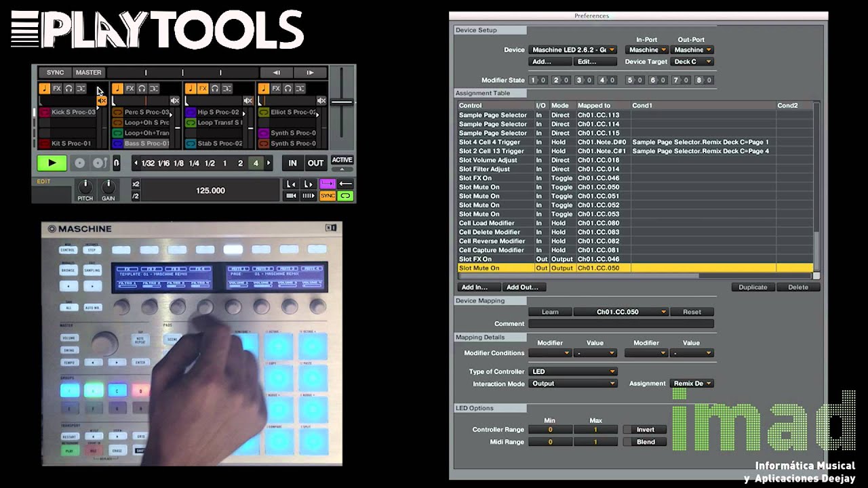The width and height of the screenshot is (868, 488).
Task: Halve the tempo with /2 button
Action: click(136, 196)
